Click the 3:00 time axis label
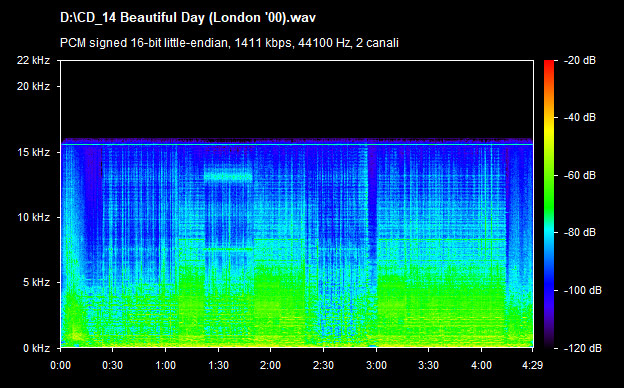624x388 pixels. click(x=376, y=365)
